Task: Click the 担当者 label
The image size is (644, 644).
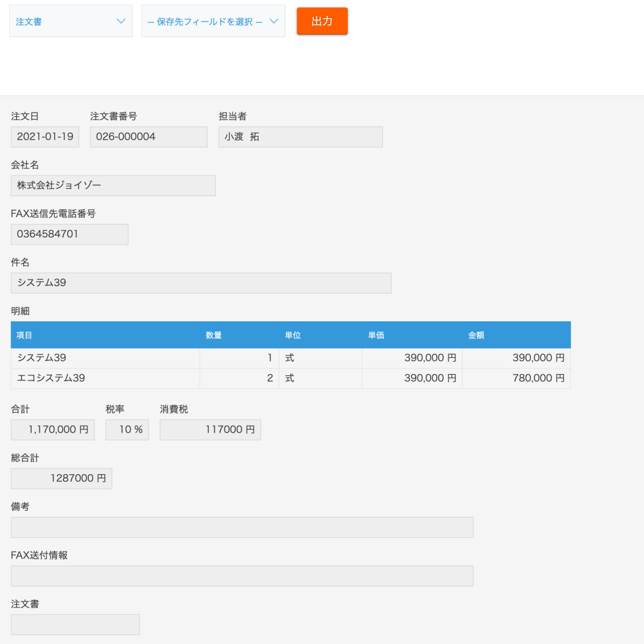Action: coord(233,116)
